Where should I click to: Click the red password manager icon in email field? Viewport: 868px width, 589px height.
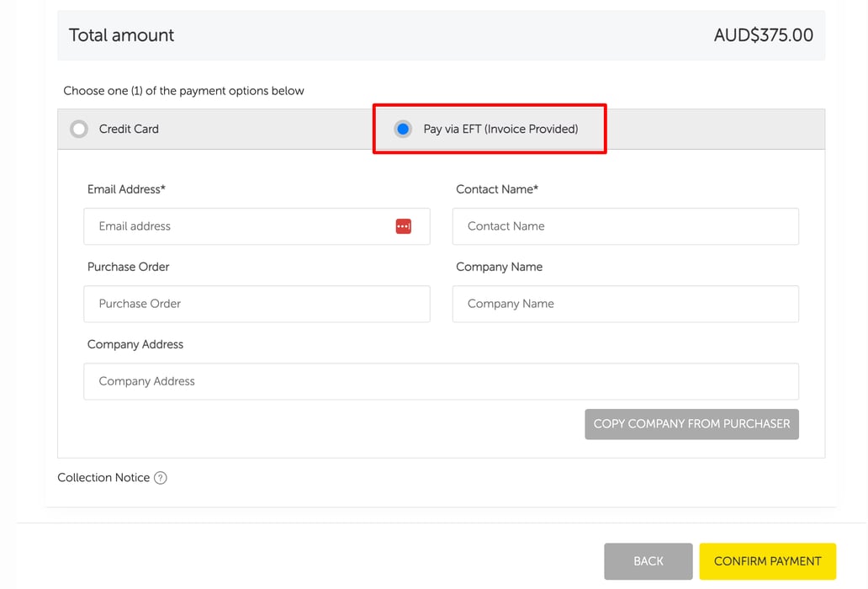click(404, 226)
